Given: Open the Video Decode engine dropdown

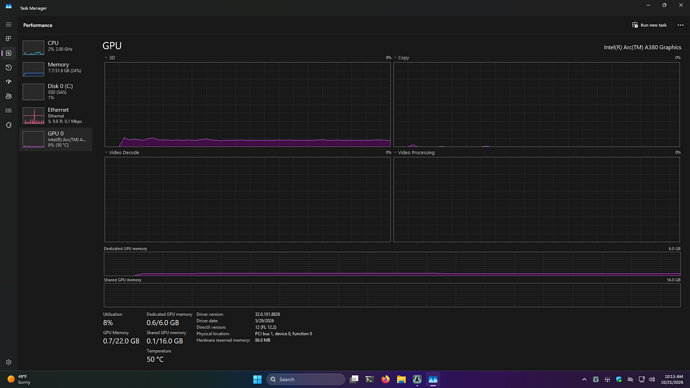Looking at the screenshot, I should click(x=122, y=153).
